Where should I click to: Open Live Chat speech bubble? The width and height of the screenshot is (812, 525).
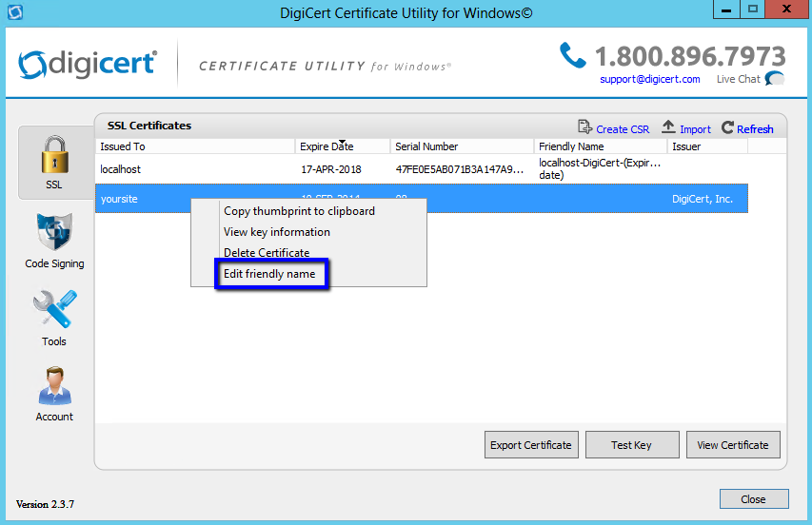tap(775, 79)
